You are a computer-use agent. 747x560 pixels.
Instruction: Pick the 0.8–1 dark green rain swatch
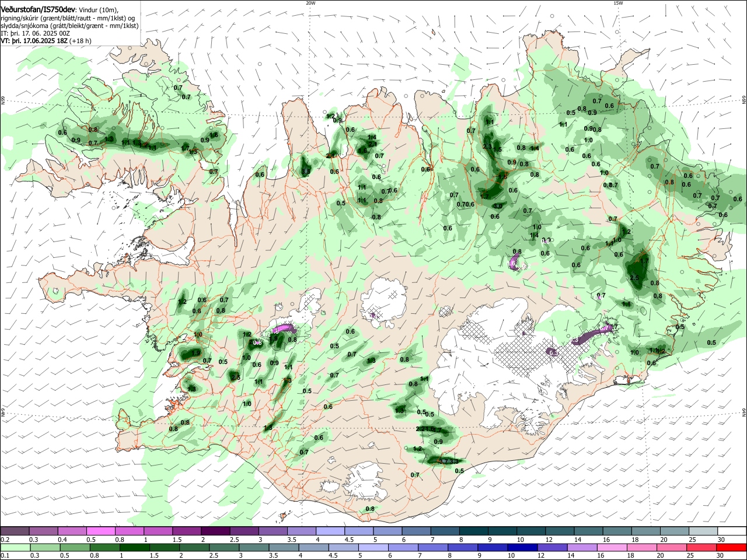tap(104, 547)
